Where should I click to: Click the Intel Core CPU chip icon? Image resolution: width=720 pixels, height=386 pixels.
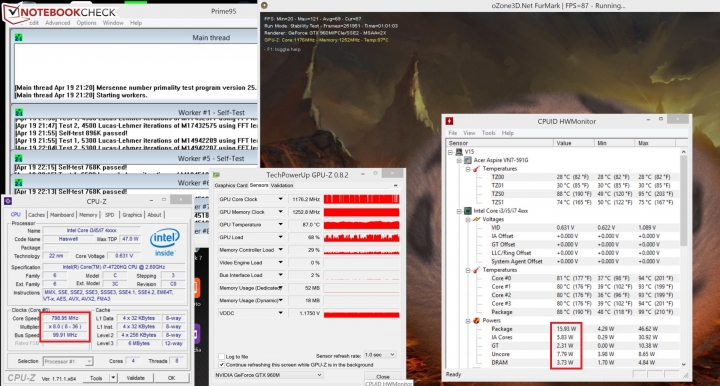[x=468, y=211]
